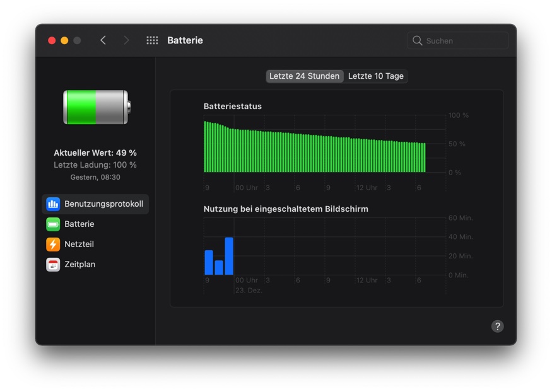Click the show-all grid icon
The height and width of the screenshot is (392, 552).
152,40
